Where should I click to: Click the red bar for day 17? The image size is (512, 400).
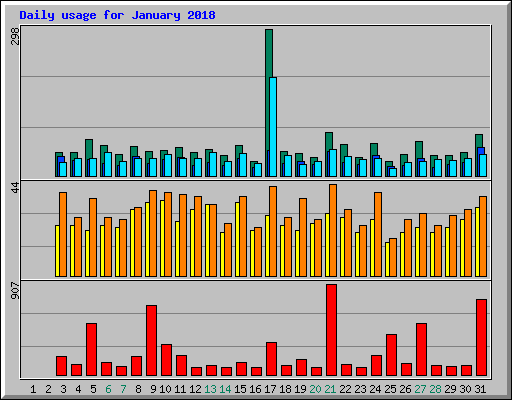(272, 359)
